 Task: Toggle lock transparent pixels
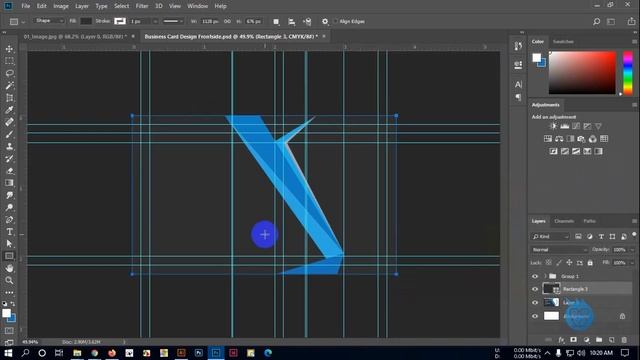click(549, 262)
